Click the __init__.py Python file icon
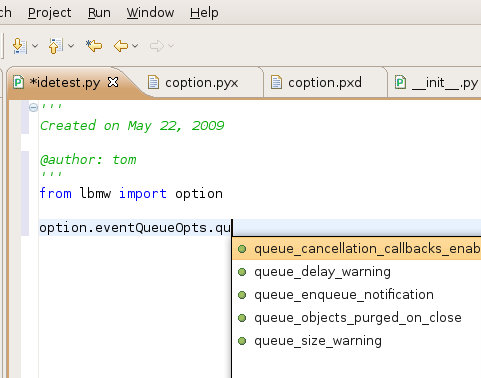This screenshot has width=481, height=378. 400,82
